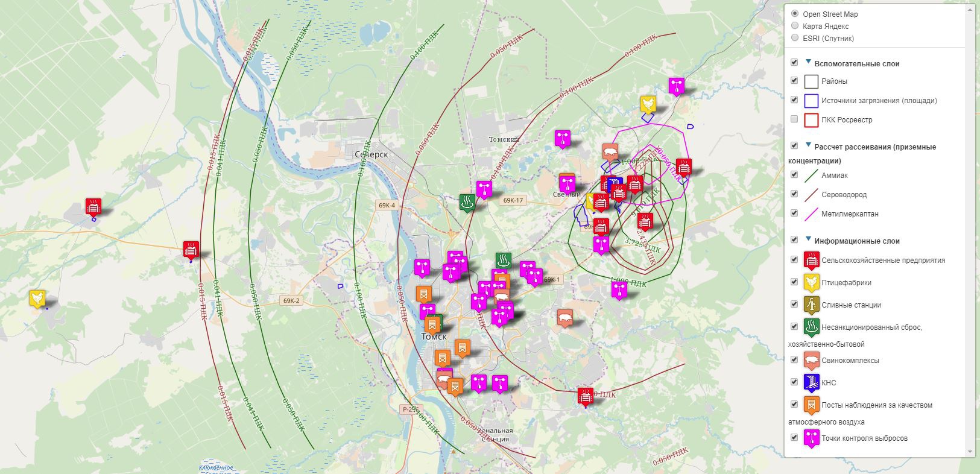Image resolution: width=980 pixels, height=474 pixels.
Task: Open magenta marker below the 1.000 ПДК label
Action: click(619, 290)
